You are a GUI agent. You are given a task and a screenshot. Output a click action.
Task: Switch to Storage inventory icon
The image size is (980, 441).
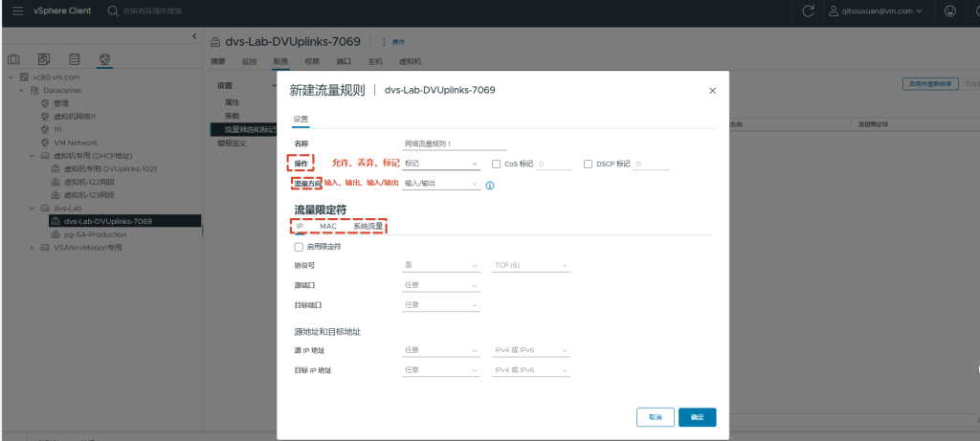point(75,59)
